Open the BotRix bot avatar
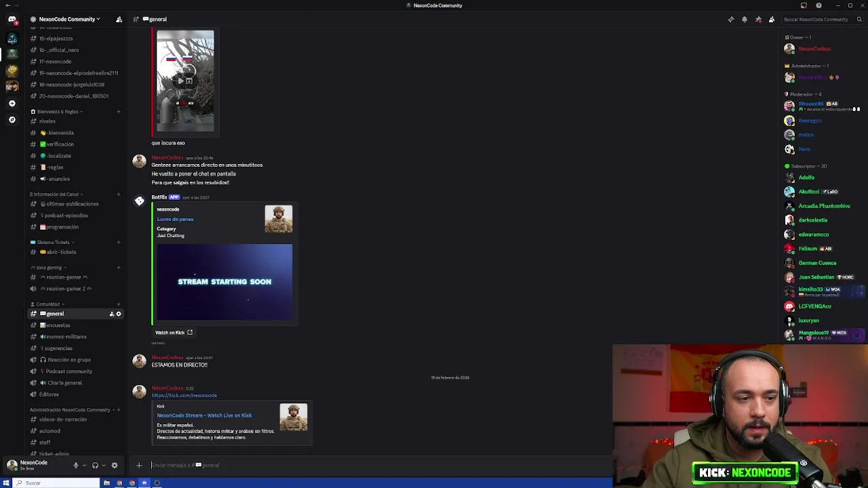Viewport: 868px width, 488px height. 139,201
